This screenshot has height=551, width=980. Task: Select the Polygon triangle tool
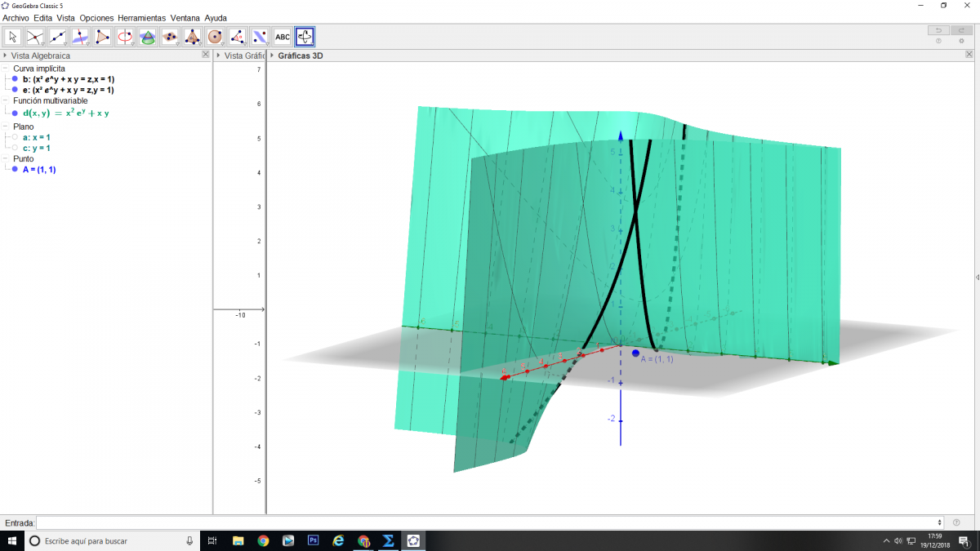pos(102,37)
